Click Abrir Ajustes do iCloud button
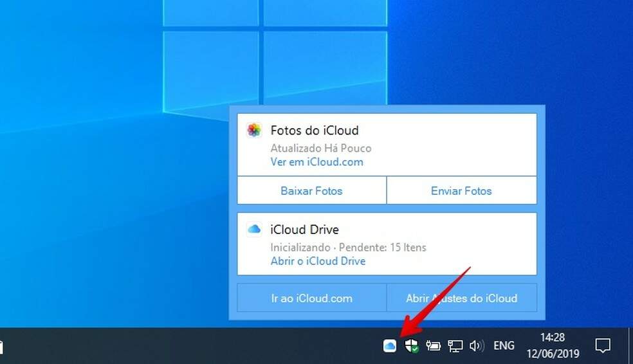The width and height of the screenshot is (633, 364). tap(461, 298)
